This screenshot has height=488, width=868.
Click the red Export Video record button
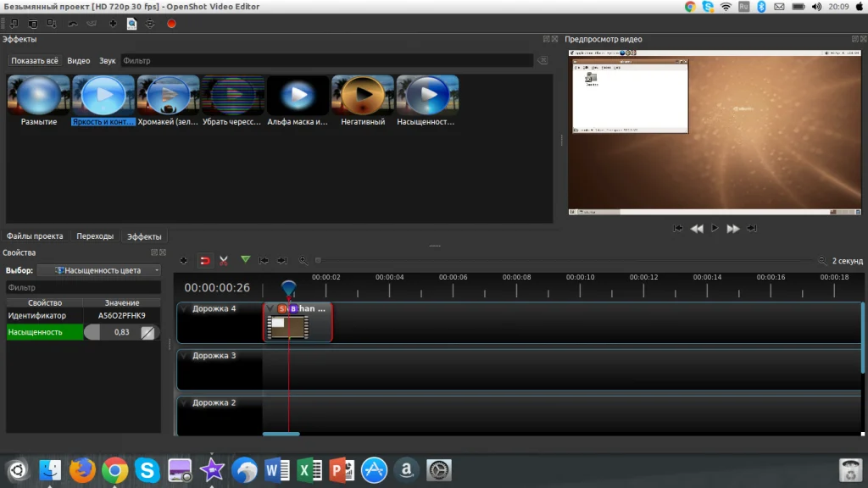point(171,24)
